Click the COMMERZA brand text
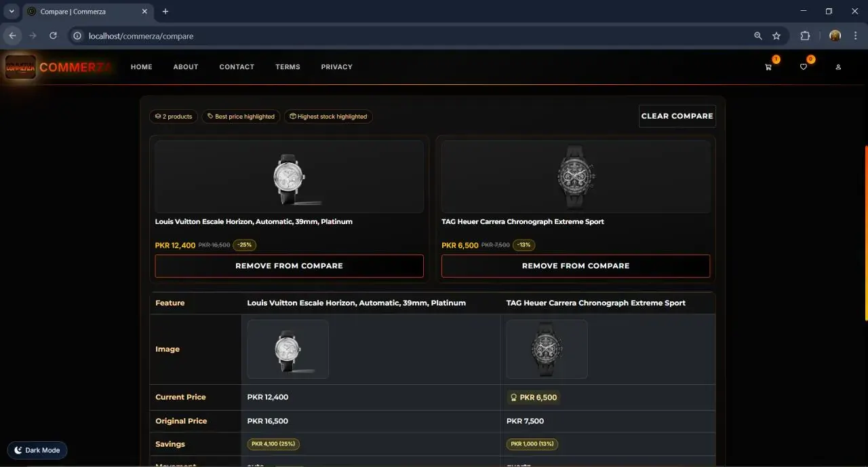Screen dimensions: 868x467 [x=77, y=67]
